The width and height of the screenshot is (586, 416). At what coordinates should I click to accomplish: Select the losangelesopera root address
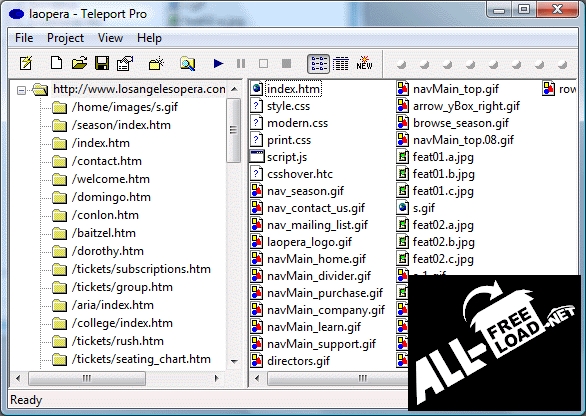pyautogui.click(x=139, y=89)
